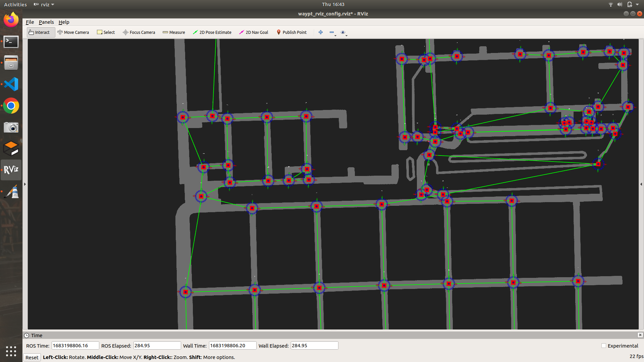This screenshot has width=644, height=362.
Task: Open the text editor pencil dock icon
Action: [11, 192]
